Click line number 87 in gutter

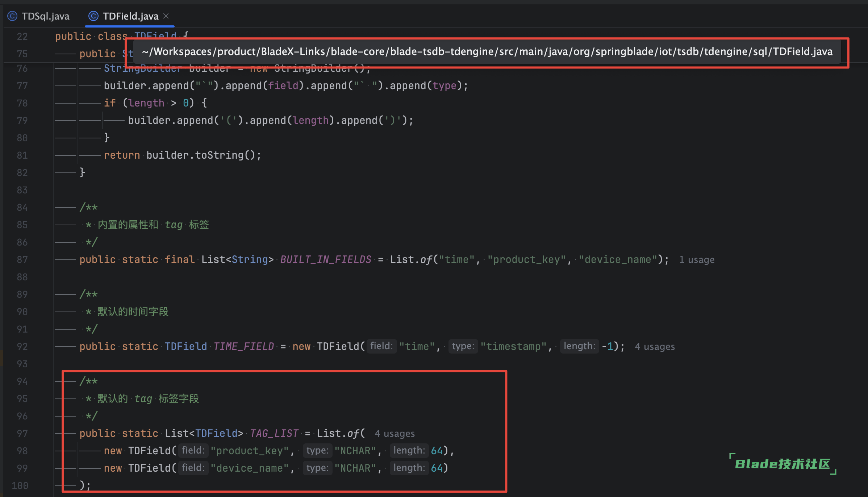[x=22, y=260]
